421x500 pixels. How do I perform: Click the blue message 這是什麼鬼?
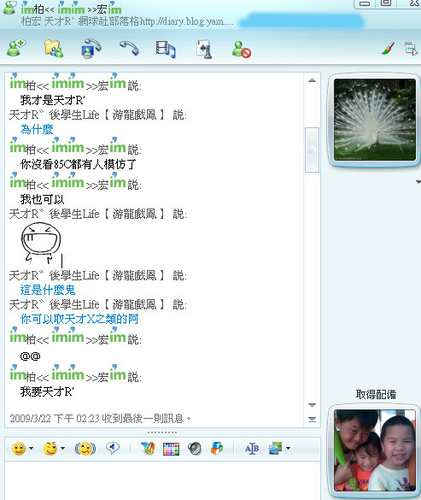tap(48, 290)
